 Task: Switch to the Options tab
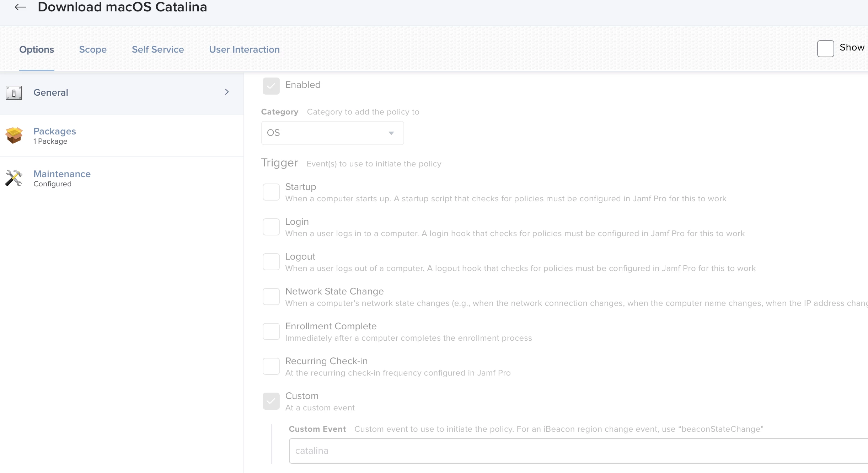point(37,49)
